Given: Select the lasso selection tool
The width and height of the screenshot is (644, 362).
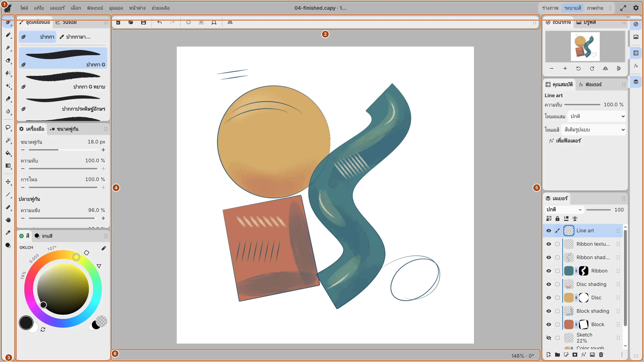Looking at the screenshot, I should click(8, 127).
